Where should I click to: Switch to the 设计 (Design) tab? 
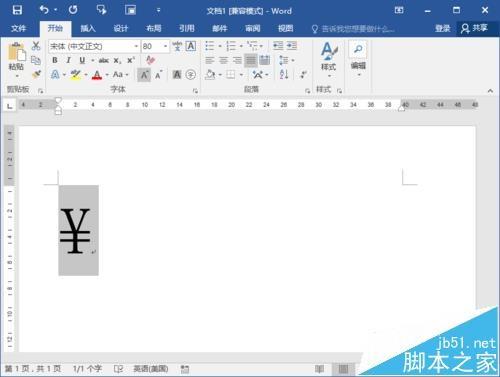click(x=121, y=29)
